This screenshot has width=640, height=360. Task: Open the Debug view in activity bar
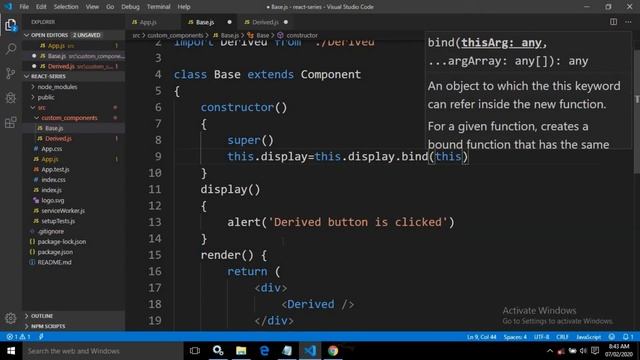(x=11, y=98)
